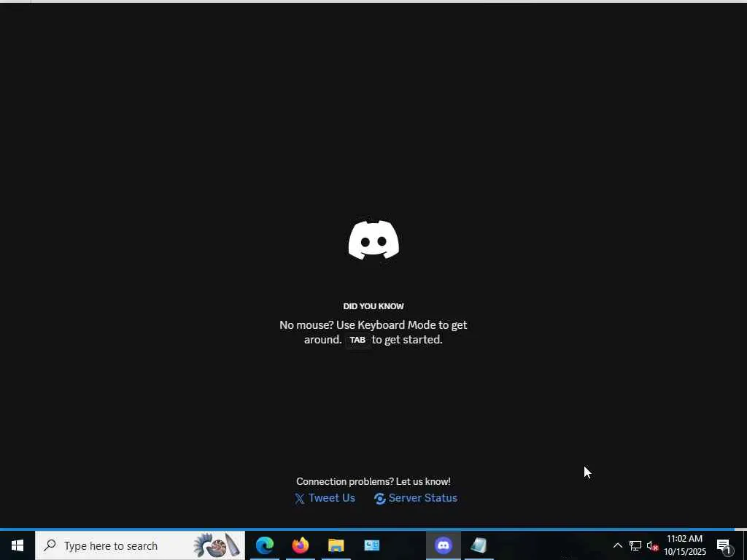Open Firefox from the taskbar
The height and width of the screenshot is (560, 747).
pyautogui.click(x=300, y=545)
